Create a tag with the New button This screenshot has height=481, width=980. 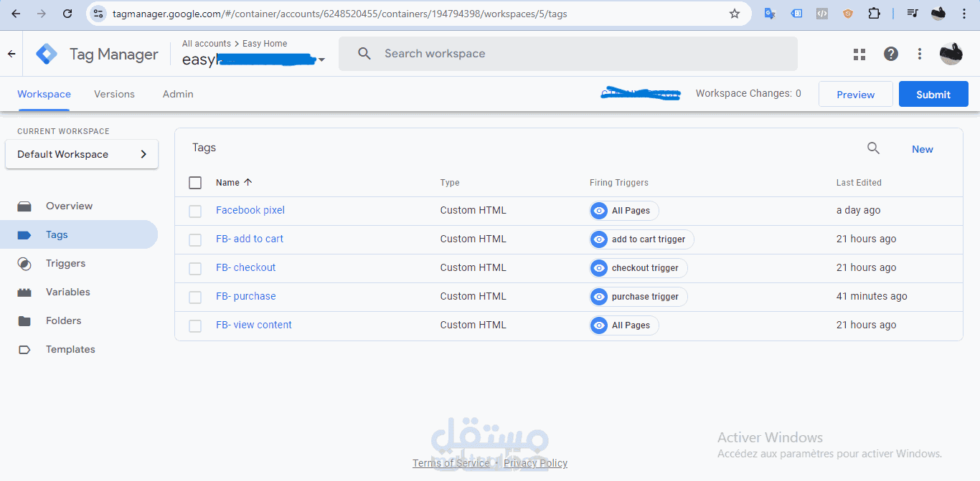coord(923,149)
